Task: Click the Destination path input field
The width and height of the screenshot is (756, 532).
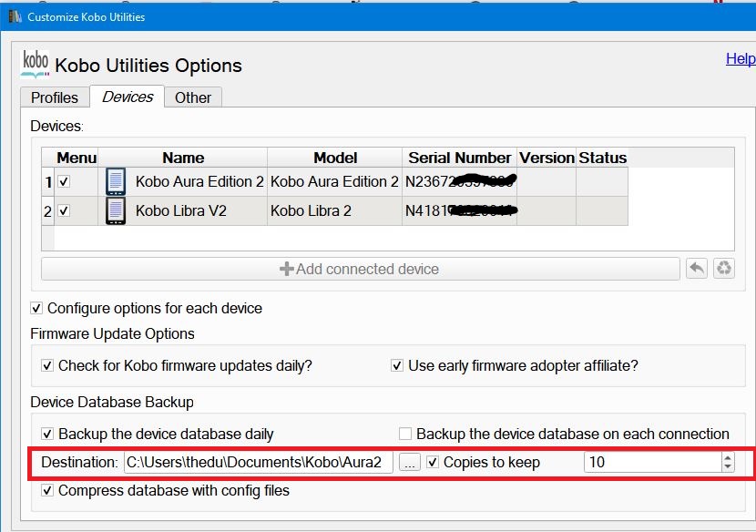Action: (259, 462)
